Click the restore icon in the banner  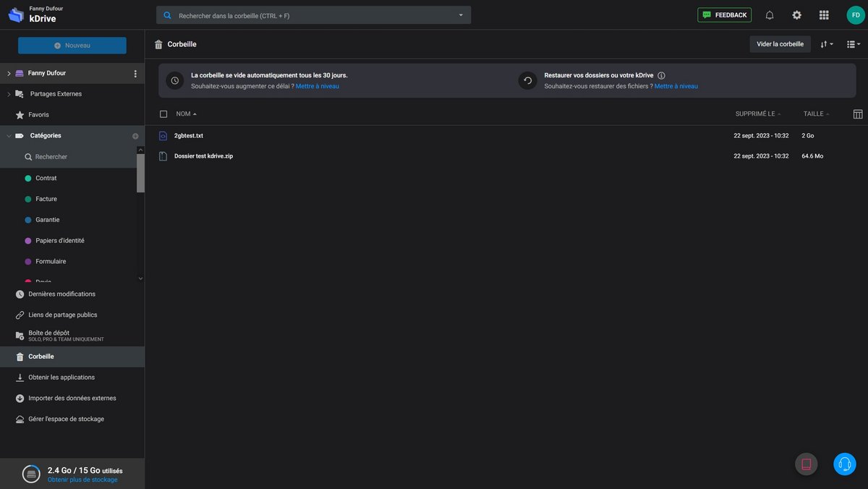point(527,80)
